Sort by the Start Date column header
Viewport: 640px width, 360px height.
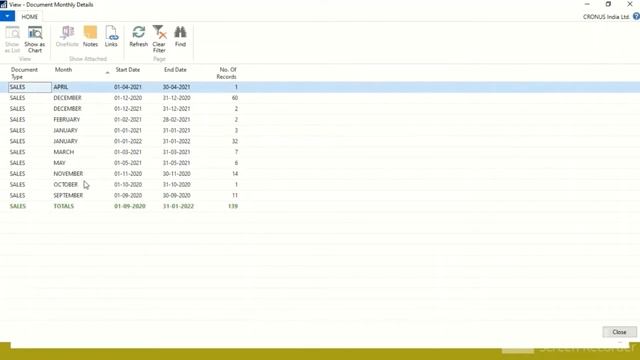[x=128, y=70]
